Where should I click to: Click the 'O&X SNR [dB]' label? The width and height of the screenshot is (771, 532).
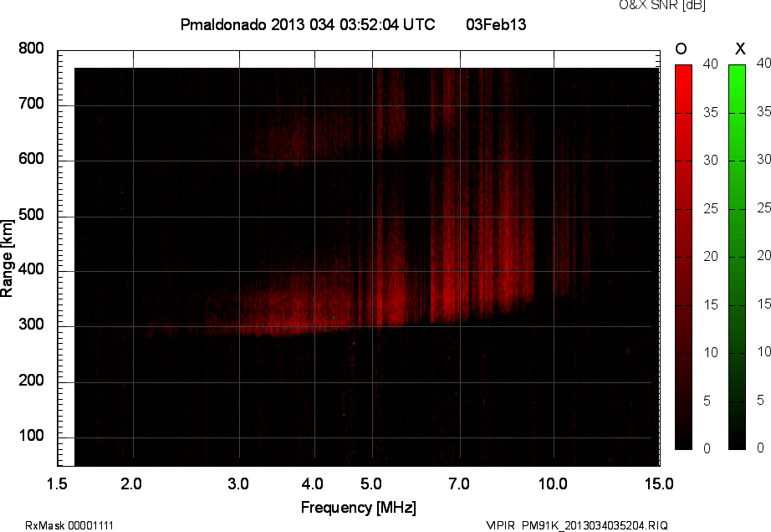pyautogui.click(x=662, y=5)
